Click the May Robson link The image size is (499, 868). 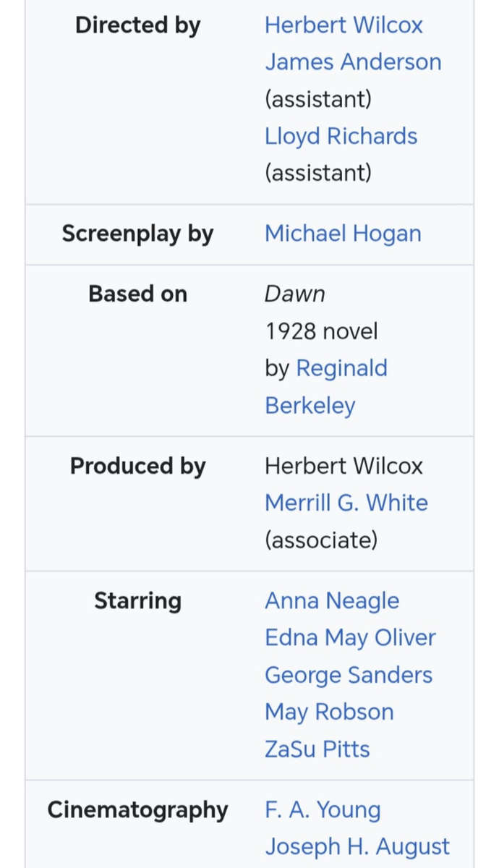tap(329, 712)
